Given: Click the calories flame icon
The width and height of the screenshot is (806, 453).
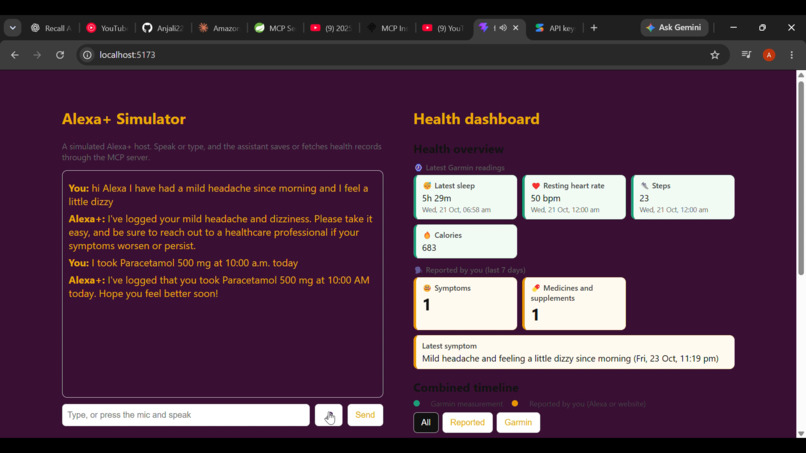Looking at the screenshot, I should click(427, 235).
